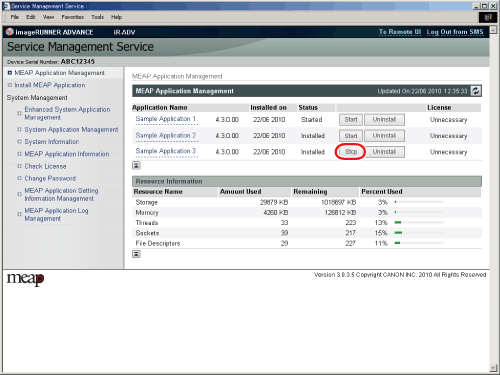500x375 pixels.
Task: Open To Remote UI link
Action: [x=400, y=32]
